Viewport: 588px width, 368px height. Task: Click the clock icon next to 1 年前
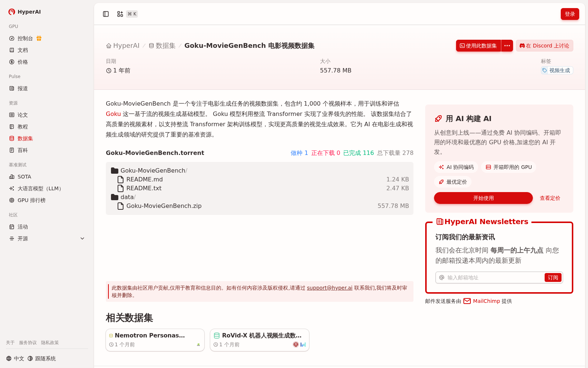tap(109, 71)
